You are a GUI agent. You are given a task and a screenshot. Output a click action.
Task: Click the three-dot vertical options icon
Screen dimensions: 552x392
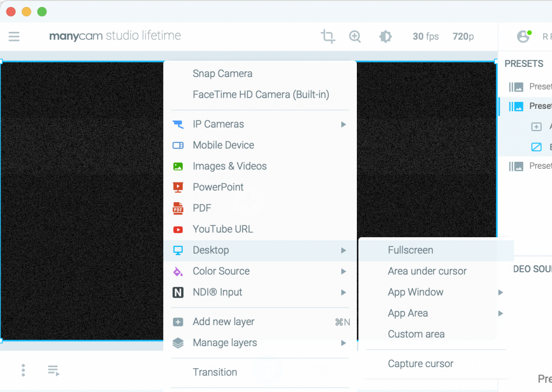point(23,370)
